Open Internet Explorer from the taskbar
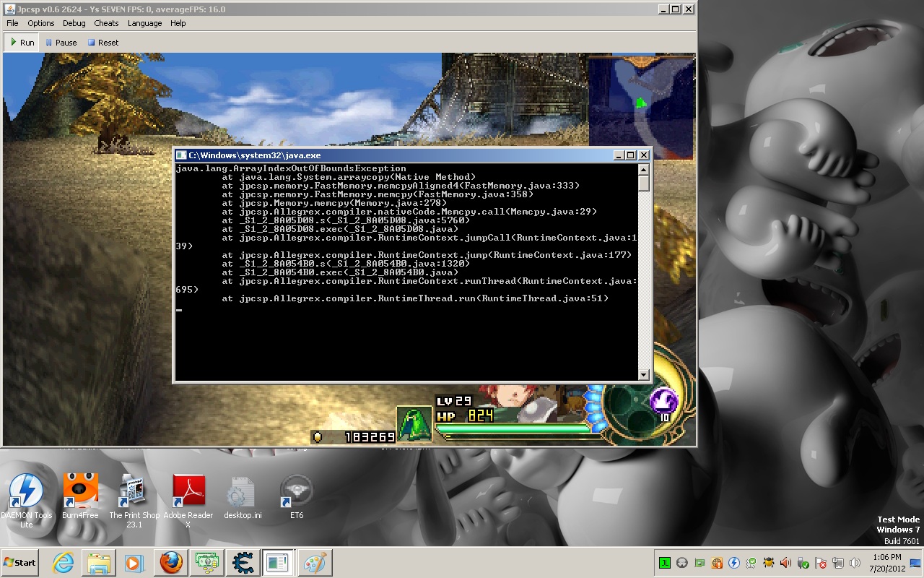Viewport: 924px width, 578px height. coord(63,563)
